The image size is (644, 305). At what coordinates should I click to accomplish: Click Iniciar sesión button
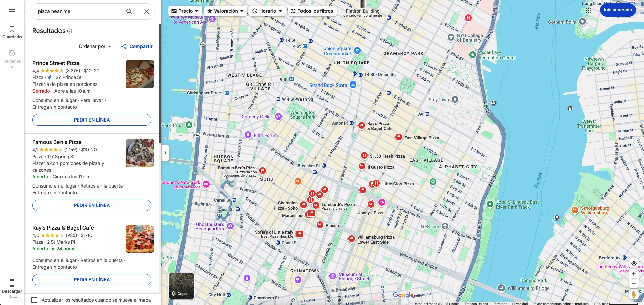[618, 10]
